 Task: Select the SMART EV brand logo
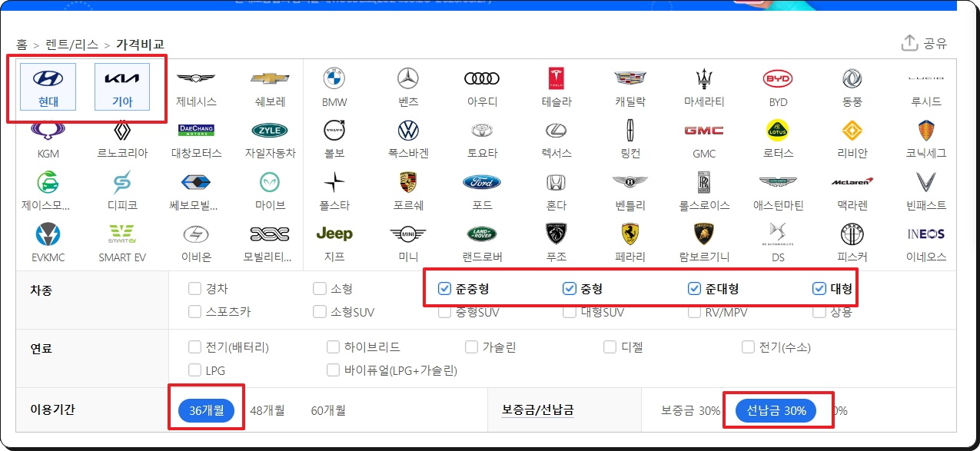[x=122, y=234]
